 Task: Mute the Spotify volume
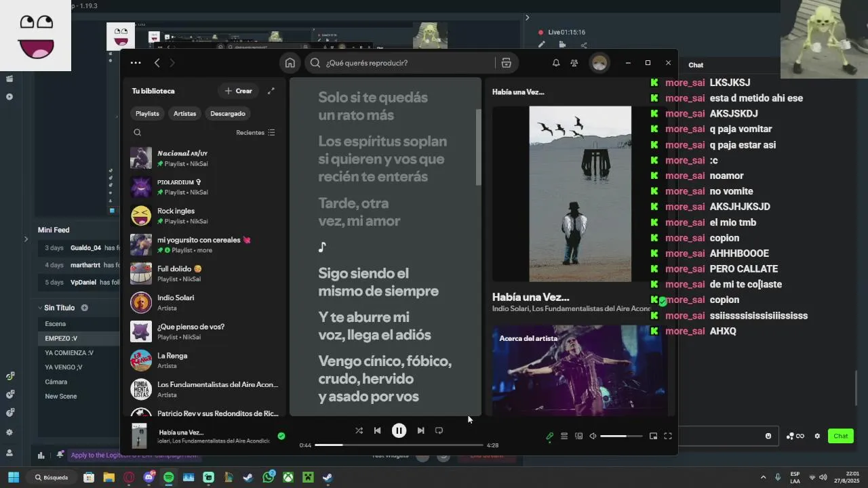593,436
